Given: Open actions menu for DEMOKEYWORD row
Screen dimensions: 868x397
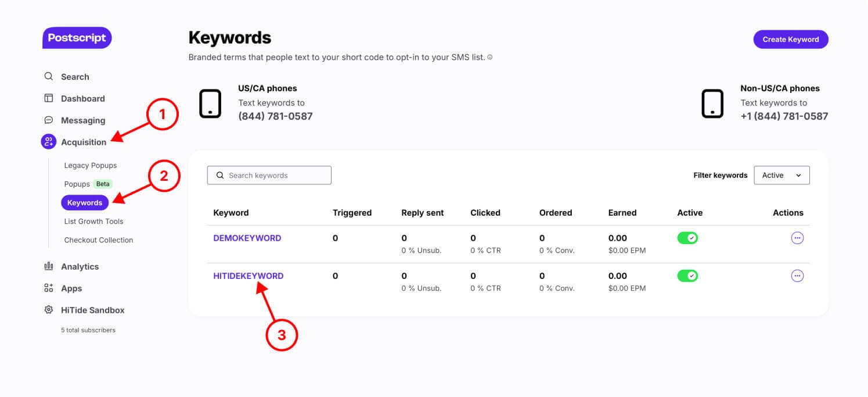Looking at the screenshot, I should [797, 238].
